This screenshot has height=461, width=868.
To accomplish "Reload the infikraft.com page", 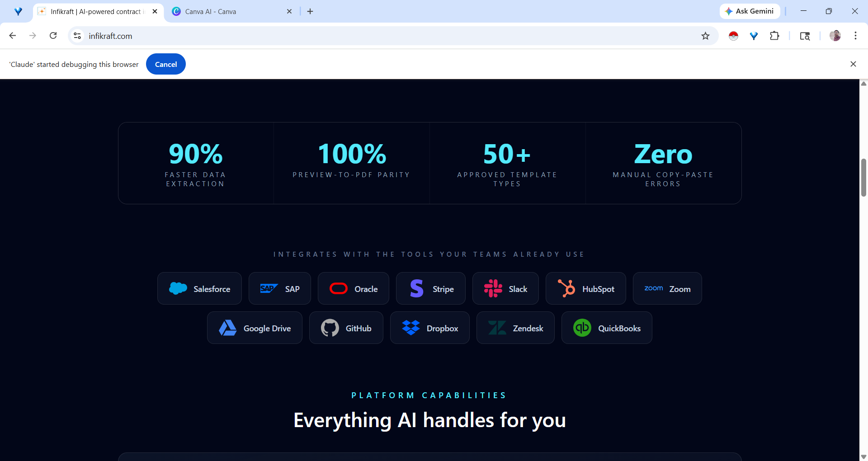I will coord(53,36).
